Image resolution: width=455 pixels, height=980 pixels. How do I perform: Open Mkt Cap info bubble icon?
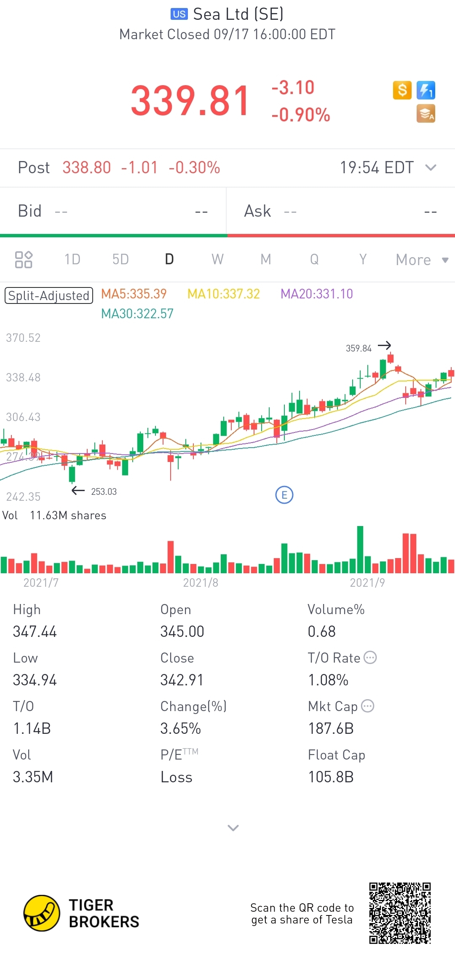coord(368,706)
